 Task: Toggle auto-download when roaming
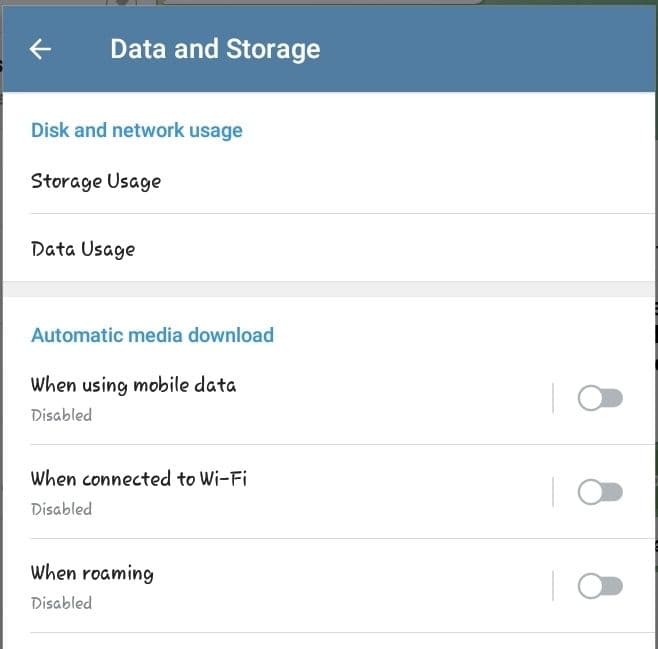[600, 586]
